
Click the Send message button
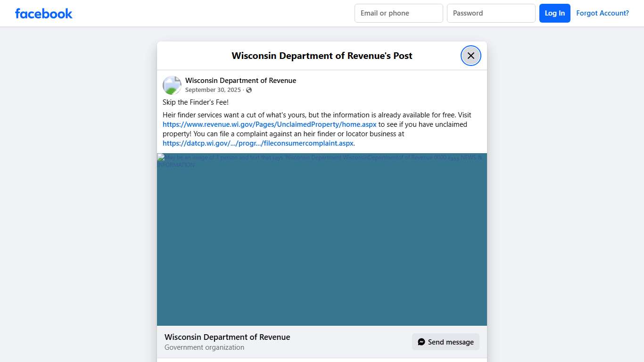click(x=445, y=341)
